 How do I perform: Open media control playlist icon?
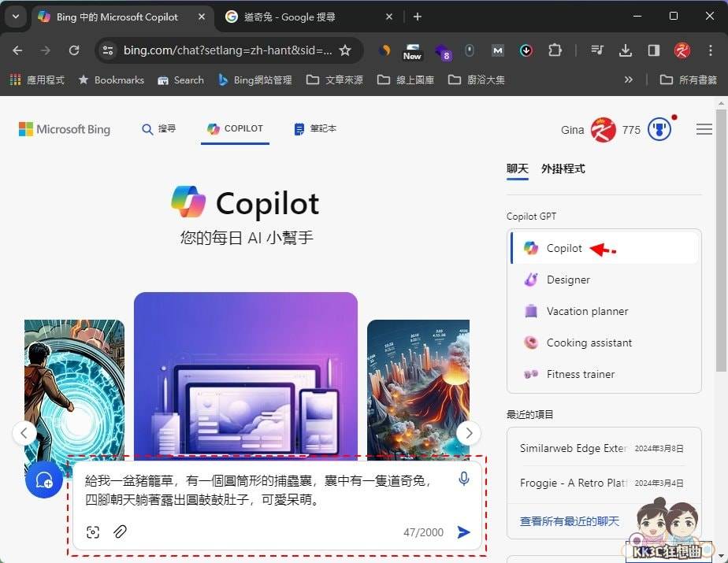coord(597,50)
